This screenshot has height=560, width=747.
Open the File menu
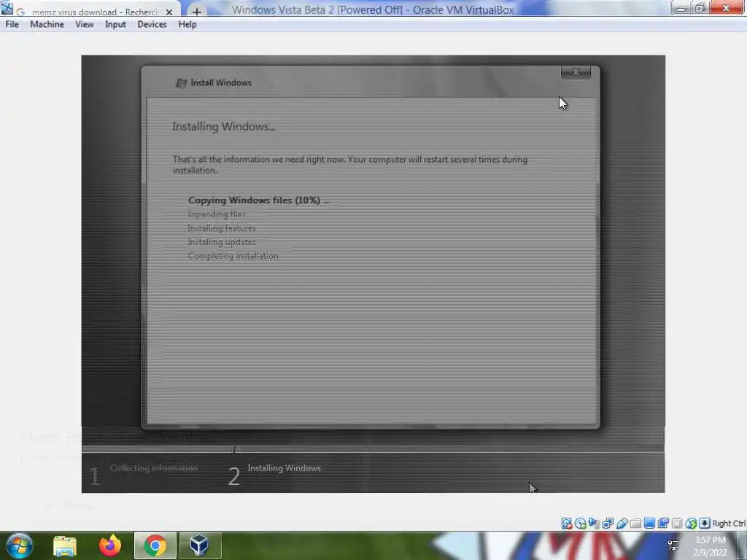(x=12, y=24)
